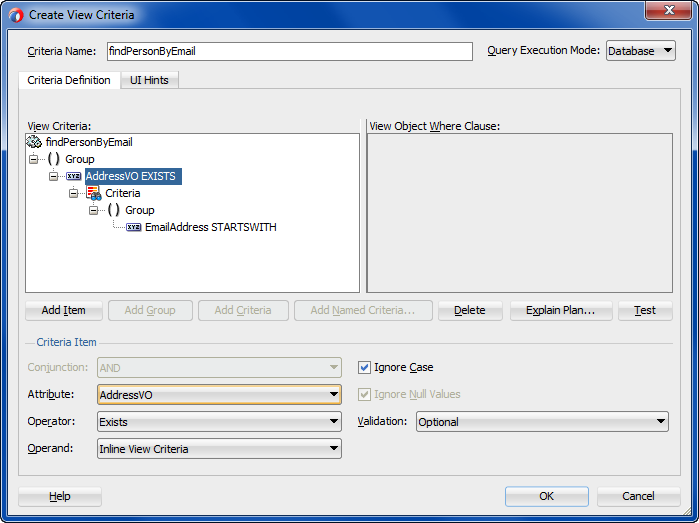Click the inline Criteria binoculars icon
The image size is (699, 523).
94,193
